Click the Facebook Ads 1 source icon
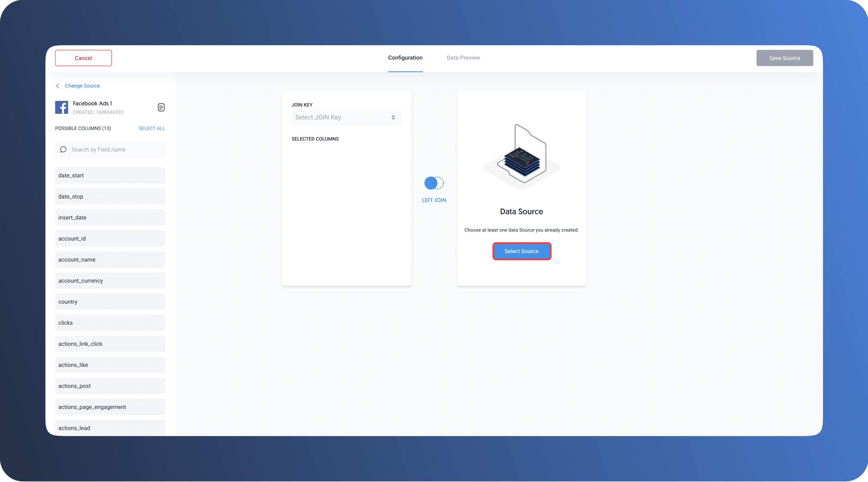 coord(61,107)
